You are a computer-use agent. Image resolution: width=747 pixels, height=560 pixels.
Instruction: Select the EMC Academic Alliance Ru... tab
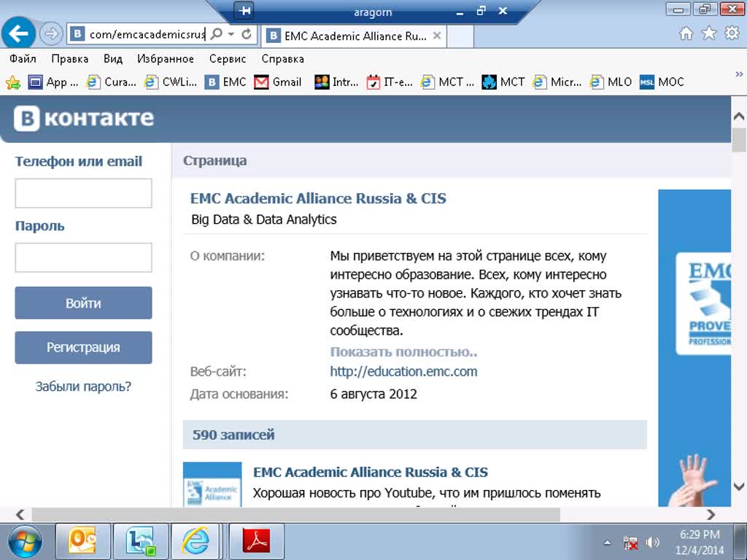pos(354,36)
